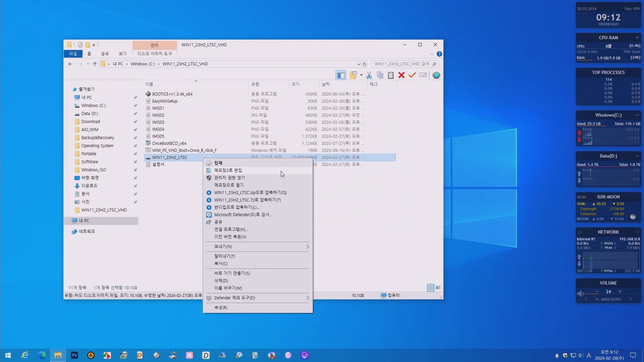Viewport: 644px width, 362px height.
Task: Switch to the 보기 ribbon tab
Action: click(x=123, y=54)
